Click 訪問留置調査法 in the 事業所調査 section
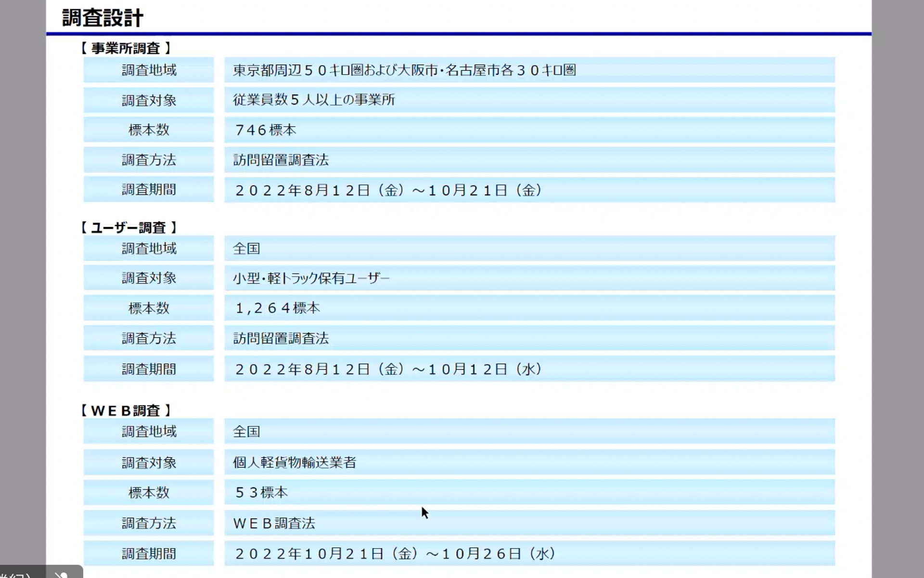Viewport: 924px width, 578px height. click(281, 160)
